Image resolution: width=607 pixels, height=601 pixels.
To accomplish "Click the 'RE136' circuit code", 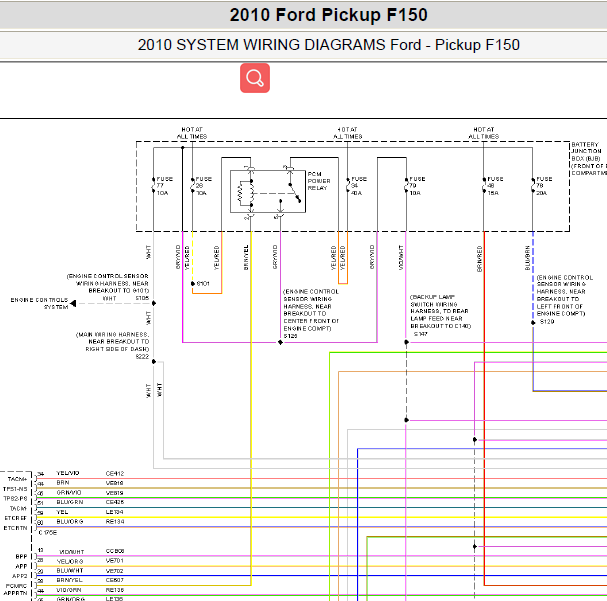I will point(115,590).
